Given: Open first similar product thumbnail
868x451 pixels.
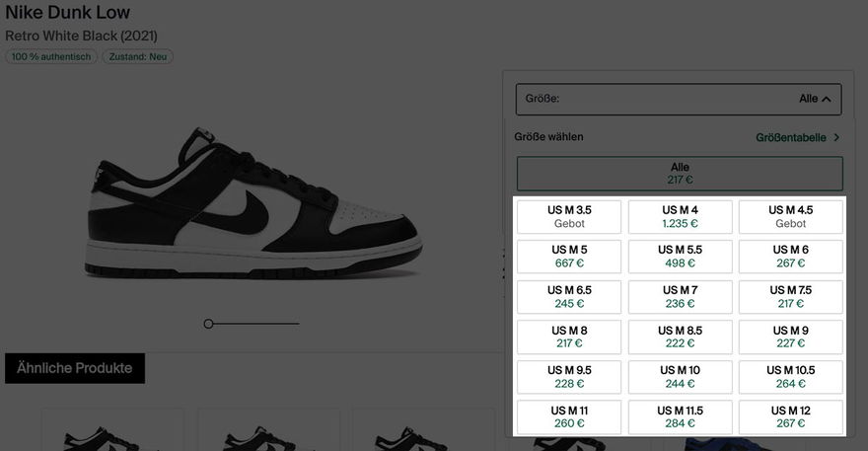Looking at the screenshot, I should [x=112, y=430].
